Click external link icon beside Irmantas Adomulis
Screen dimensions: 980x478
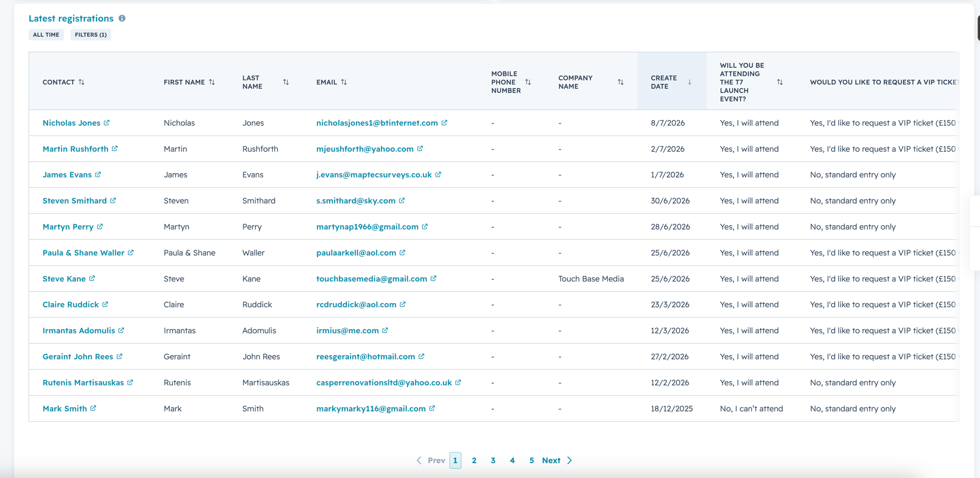(x=121, y=330)
